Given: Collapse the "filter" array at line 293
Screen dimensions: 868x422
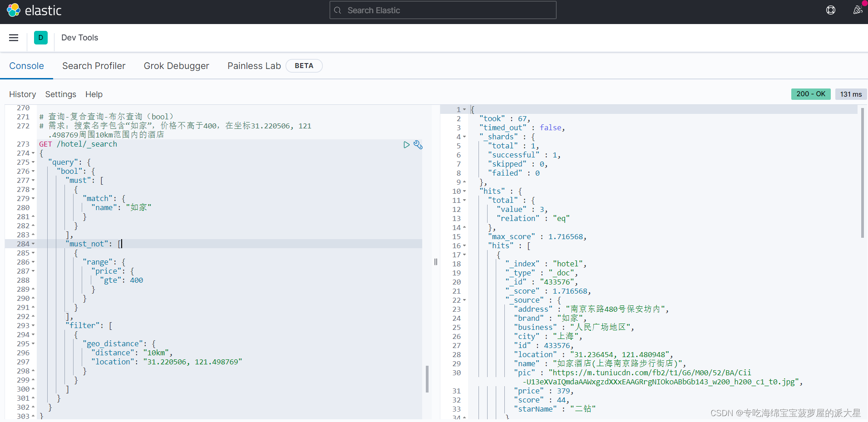Looking at the screenshot, I should tap(33, 326).
